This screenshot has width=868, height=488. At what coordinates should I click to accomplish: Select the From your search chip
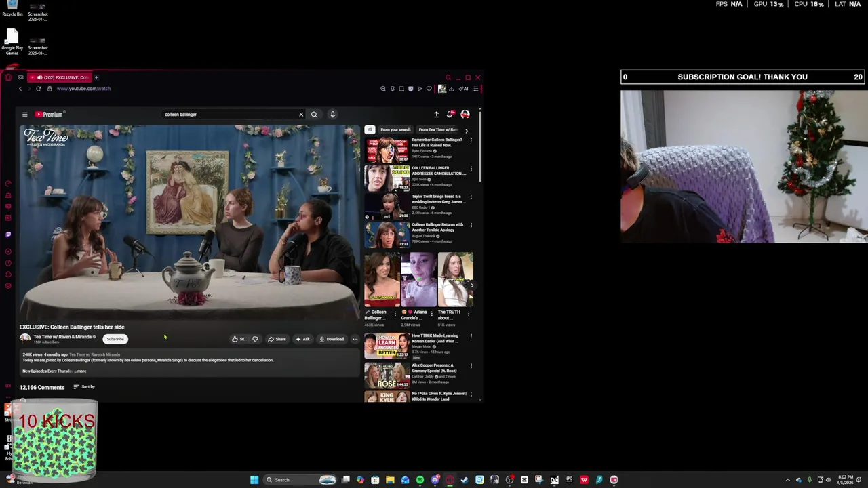(x=395, y=129)
